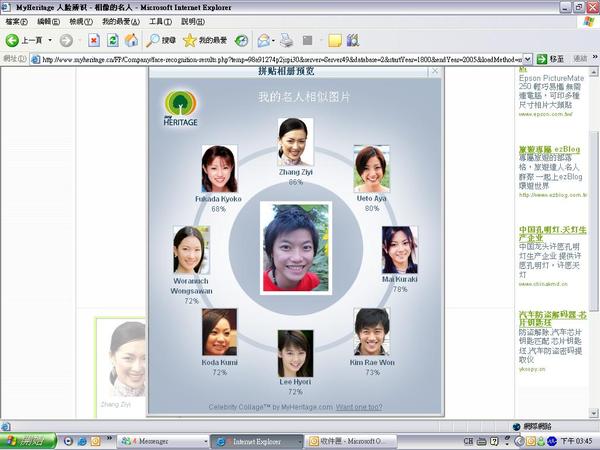
Task: Click Woranuch Wongsawan's photo thumbnail
Action: pos(191,250)
